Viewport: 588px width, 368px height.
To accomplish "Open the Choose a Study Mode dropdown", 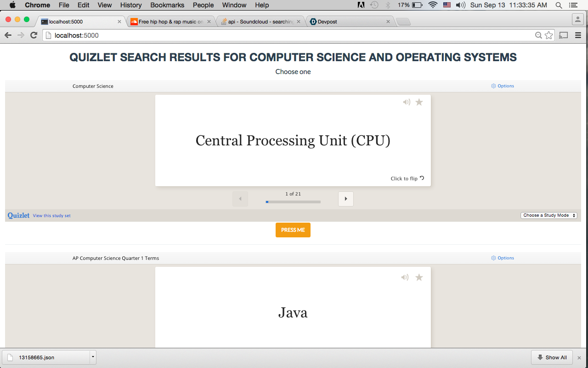I will click(x=549, y=215).
